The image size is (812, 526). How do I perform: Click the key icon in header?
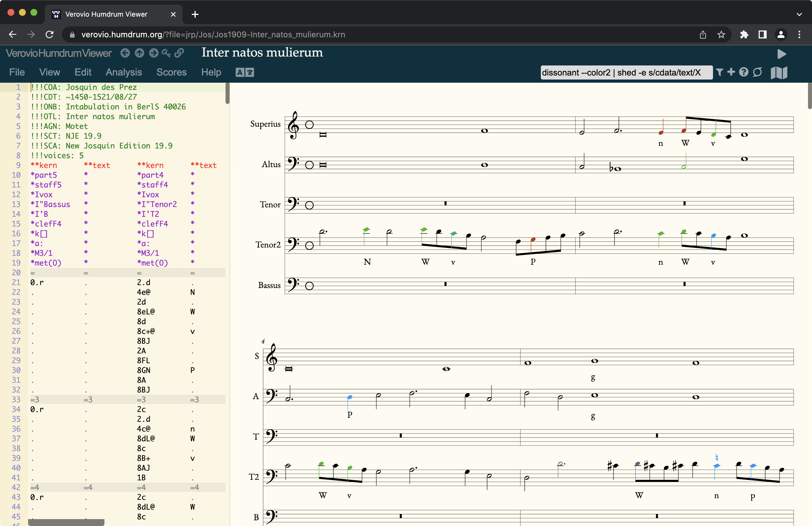tap(166, 53)
